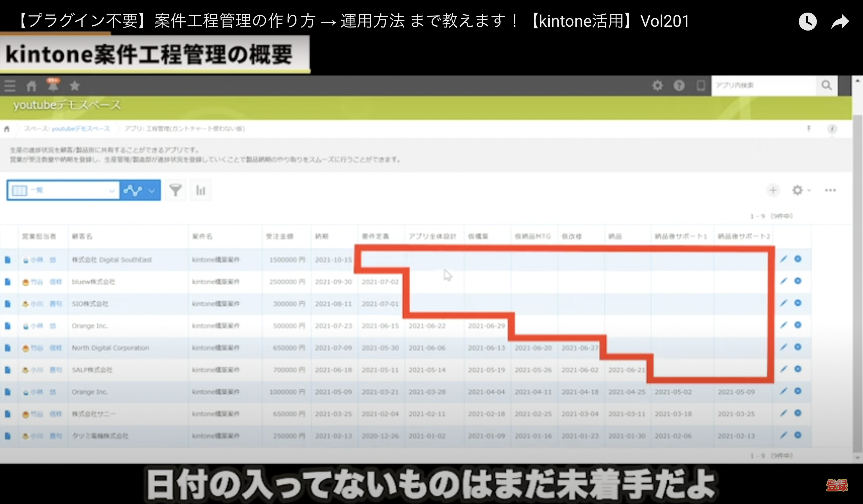Click the plus add record button
This screenshot has width=863, height=504.
pyautogui.click(x=773, y=190)
